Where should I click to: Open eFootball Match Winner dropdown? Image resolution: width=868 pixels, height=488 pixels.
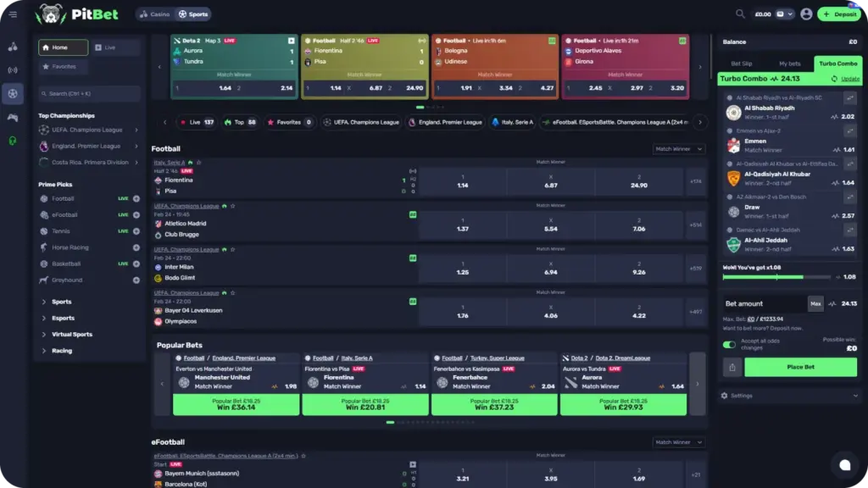(678, 442)
